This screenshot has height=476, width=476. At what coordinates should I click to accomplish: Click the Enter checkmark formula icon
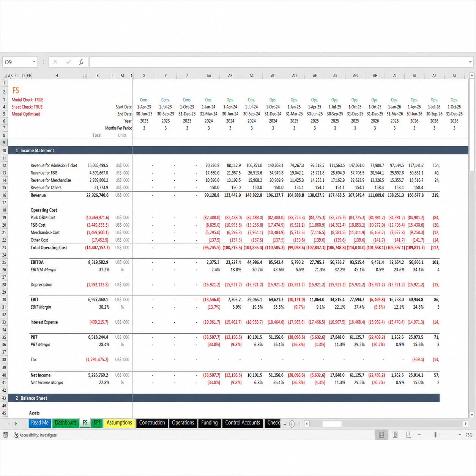coord(68,62)
